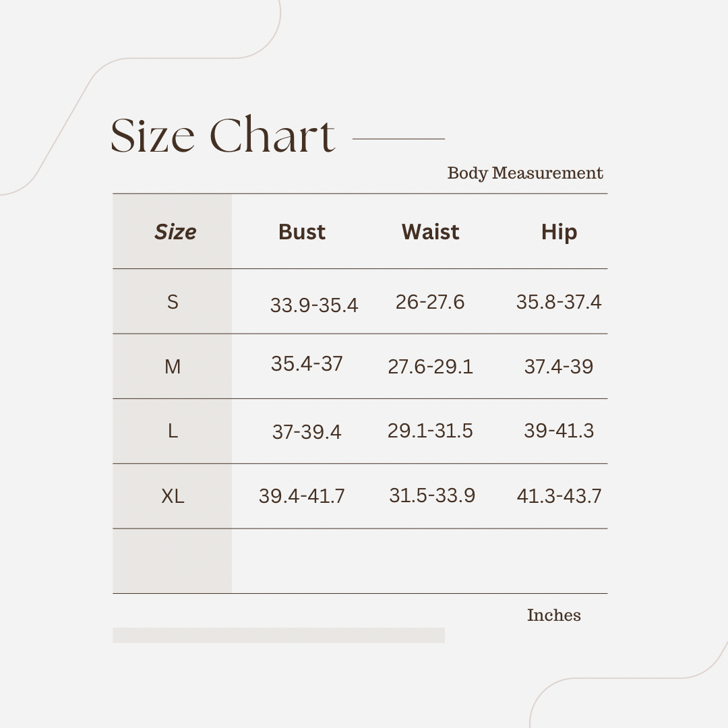Click the Bust column header

tap(302, 232)
